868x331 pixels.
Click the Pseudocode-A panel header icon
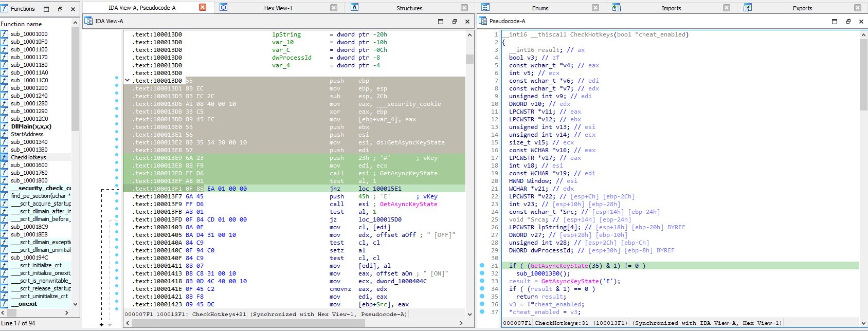[483, 21]
